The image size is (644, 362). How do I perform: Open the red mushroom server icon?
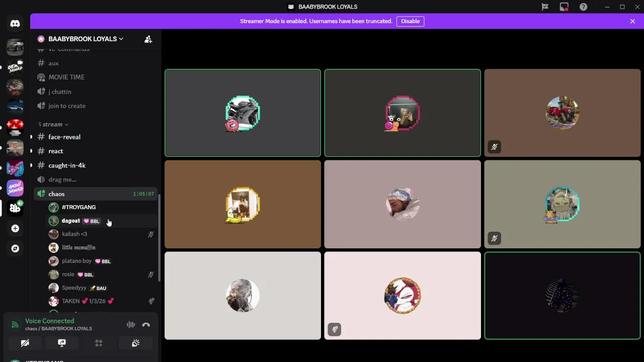tap(15, 127)
